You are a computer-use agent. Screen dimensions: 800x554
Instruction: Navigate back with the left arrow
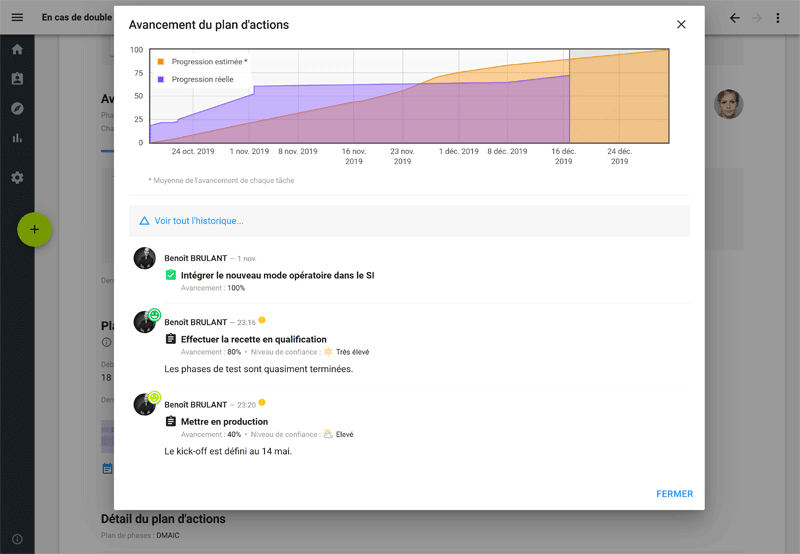coord(735,18)
